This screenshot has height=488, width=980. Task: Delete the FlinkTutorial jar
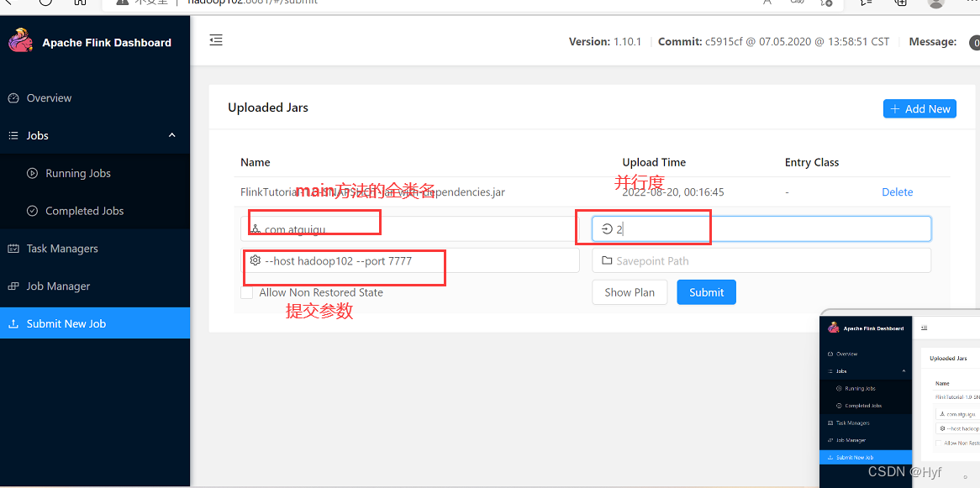pyautogui.click(x=897, y=192)
